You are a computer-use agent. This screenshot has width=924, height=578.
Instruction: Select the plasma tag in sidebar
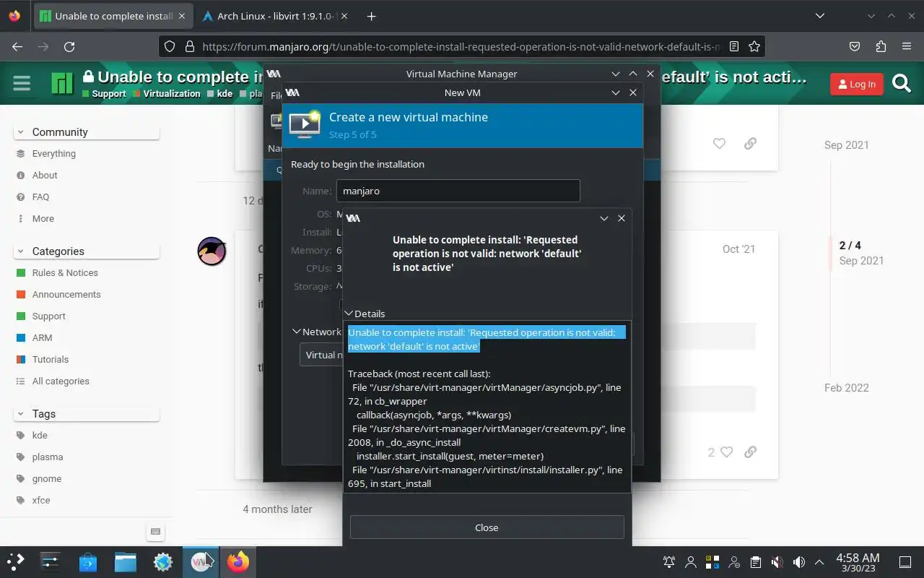click(48, 457)
